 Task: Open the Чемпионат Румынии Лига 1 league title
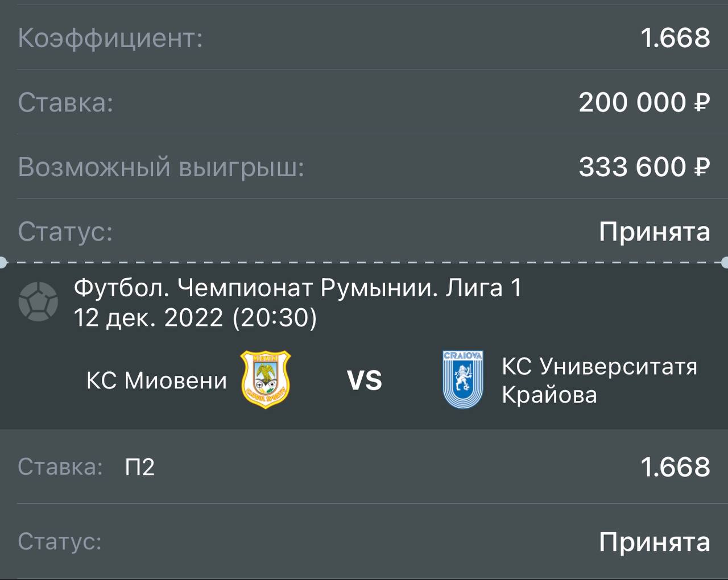coord(297,288)
